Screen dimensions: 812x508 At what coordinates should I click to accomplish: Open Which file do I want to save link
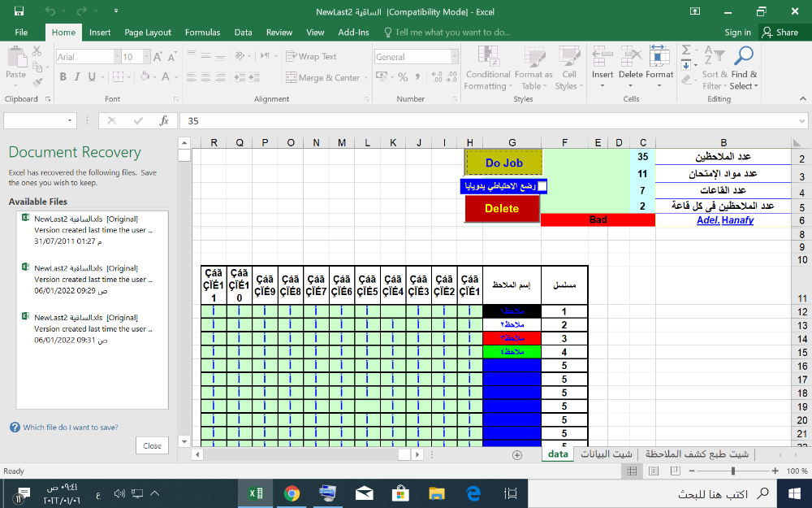[x=71, y=428]
